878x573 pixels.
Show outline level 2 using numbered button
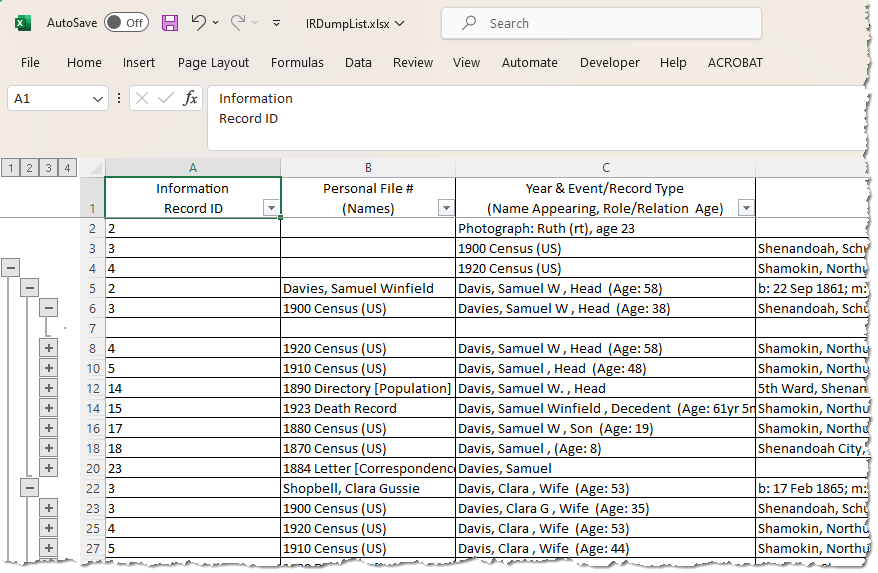(x=29, y=167)
